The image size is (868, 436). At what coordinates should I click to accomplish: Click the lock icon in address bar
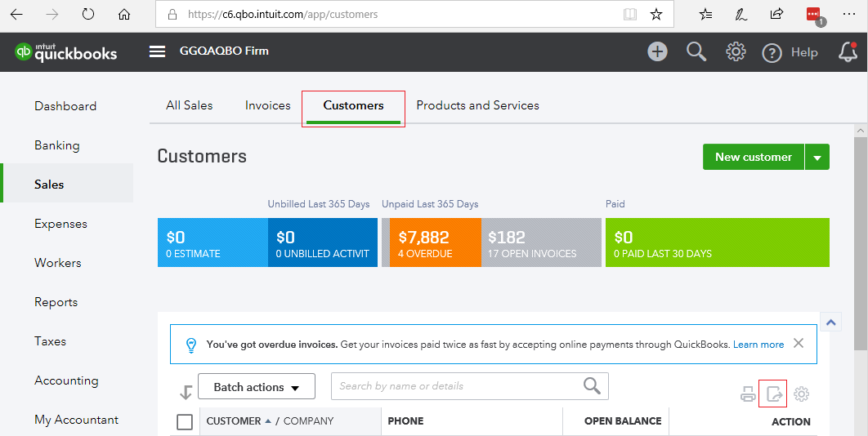click(172, 15)
